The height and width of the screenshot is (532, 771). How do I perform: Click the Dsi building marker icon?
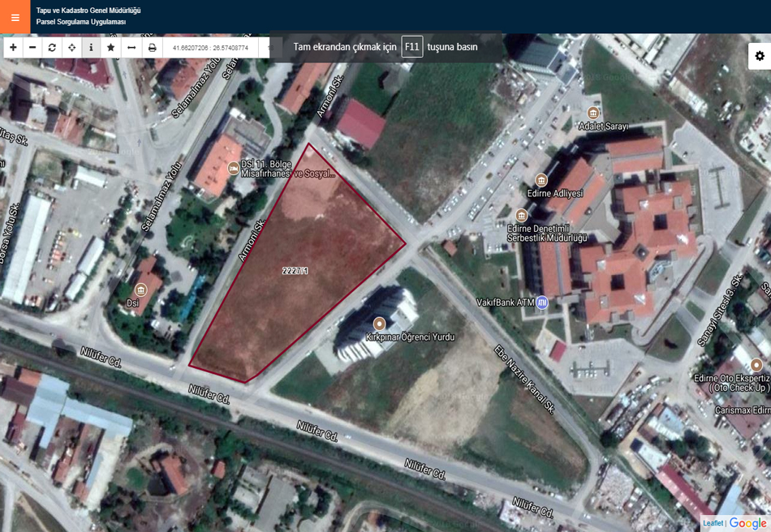(141, 290)
